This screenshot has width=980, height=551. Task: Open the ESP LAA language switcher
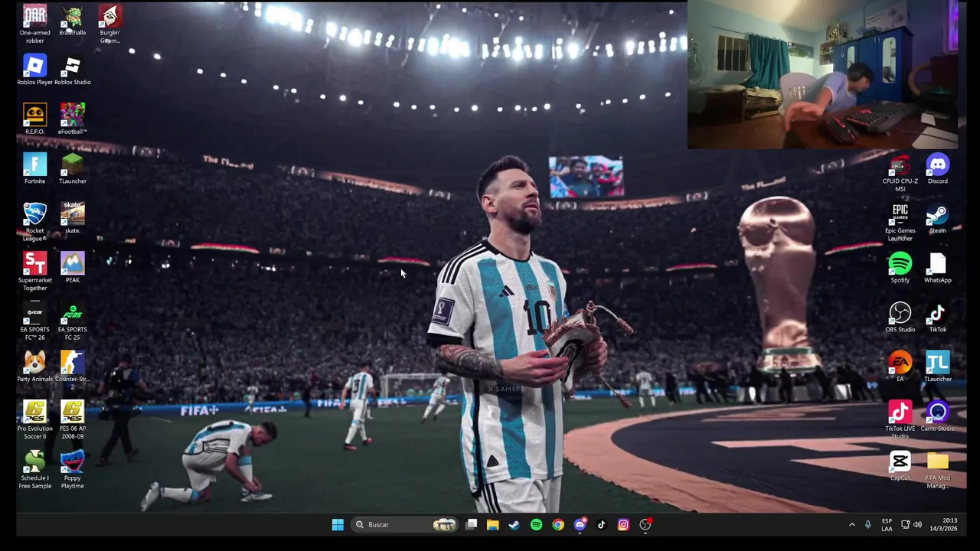(x=887, y=525)
